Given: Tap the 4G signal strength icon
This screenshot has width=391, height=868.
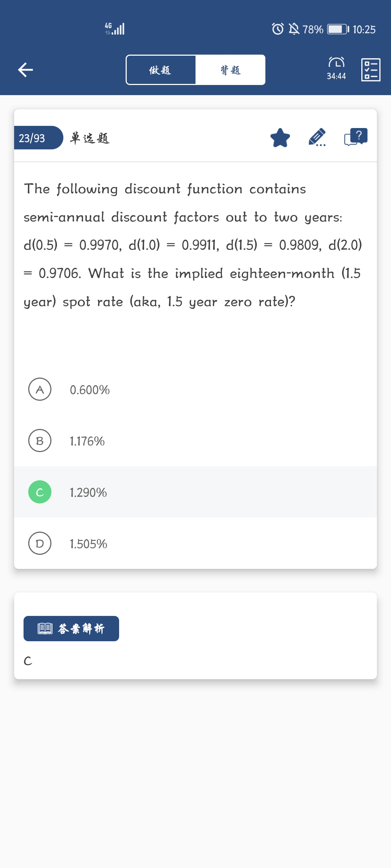Looking at the screenshot, I should (115, 29).
